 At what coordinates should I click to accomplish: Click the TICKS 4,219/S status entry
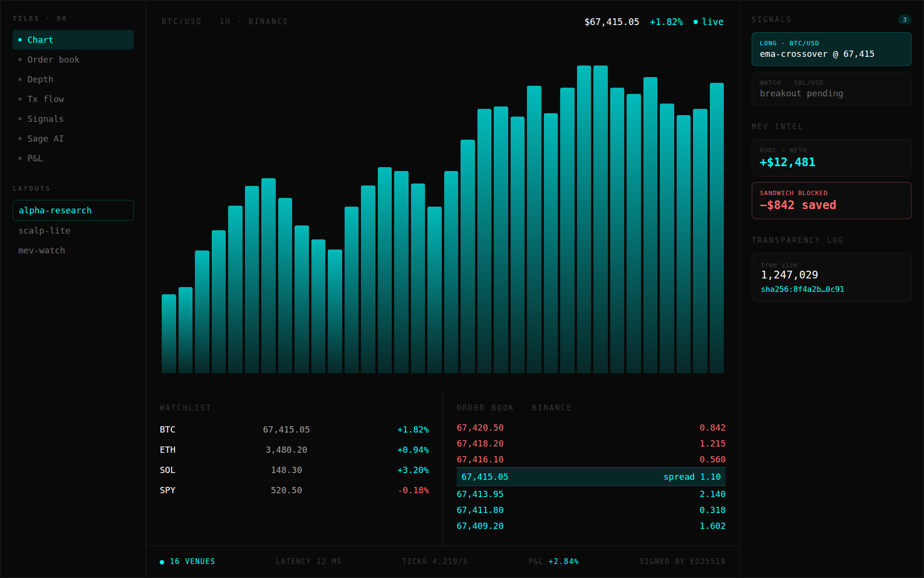click(435, 562)
